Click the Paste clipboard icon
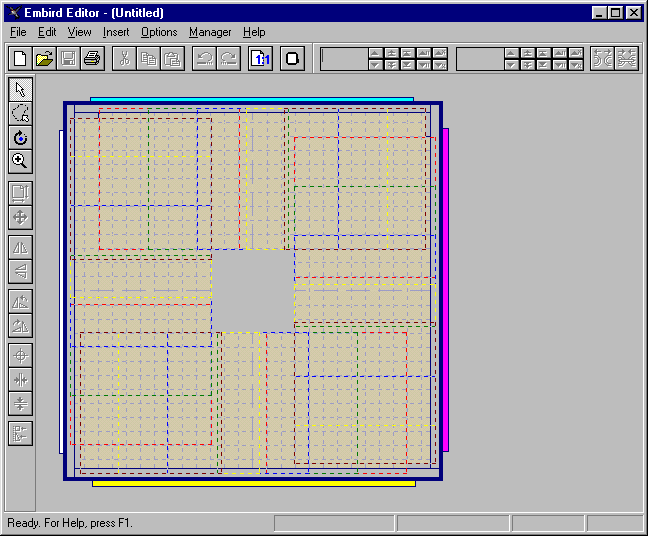This screenshot has width=648, height=536. click(172, 58)
